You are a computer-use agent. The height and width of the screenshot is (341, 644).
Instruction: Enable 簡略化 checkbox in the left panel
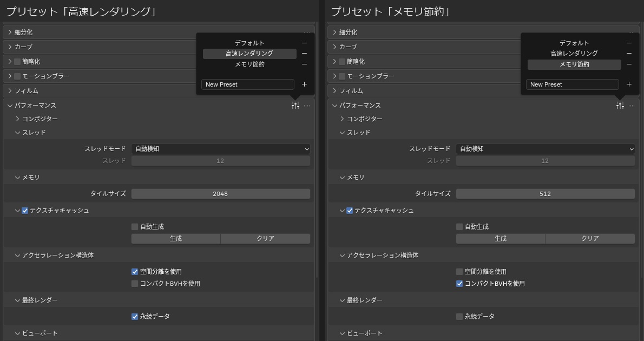click(x=17, y=62)
